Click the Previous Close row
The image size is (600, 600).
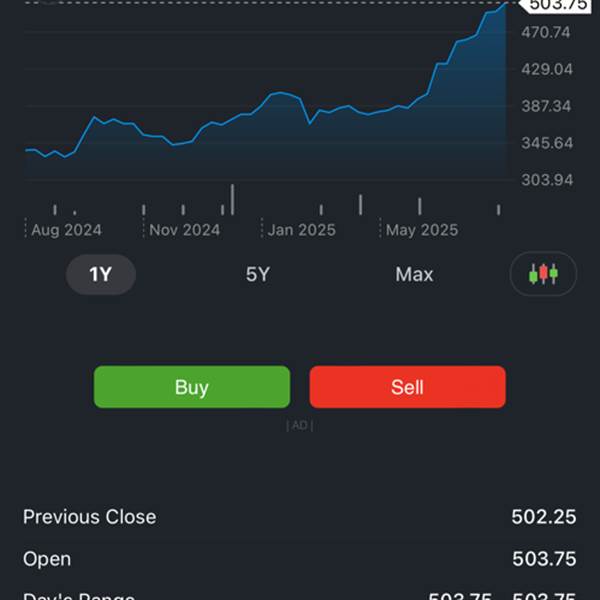pos(300,517)
